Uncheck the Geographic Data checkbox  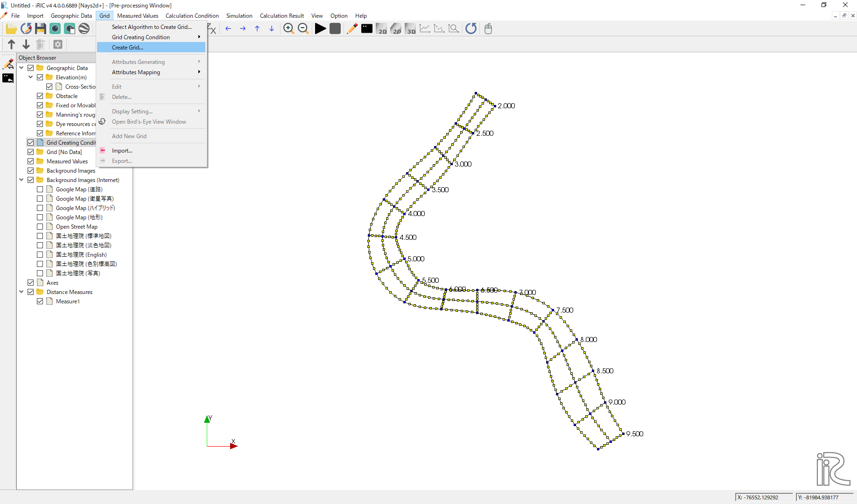tap(31, 68)
